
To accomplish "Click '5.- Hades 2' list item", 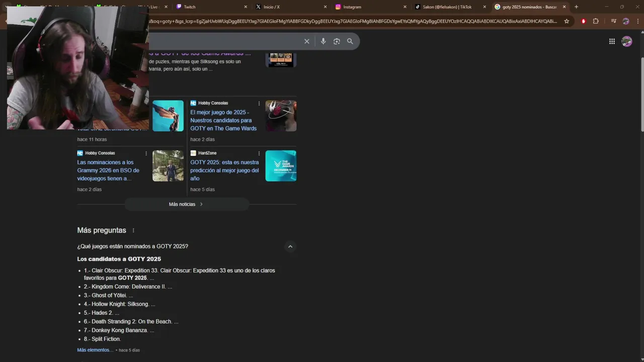I will (x=101, y=313).
